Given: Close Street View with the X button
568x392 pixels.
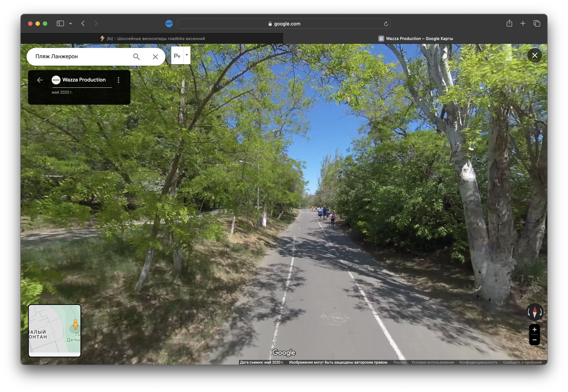Looking at the screenshot, I should click(x=534, y=55).
